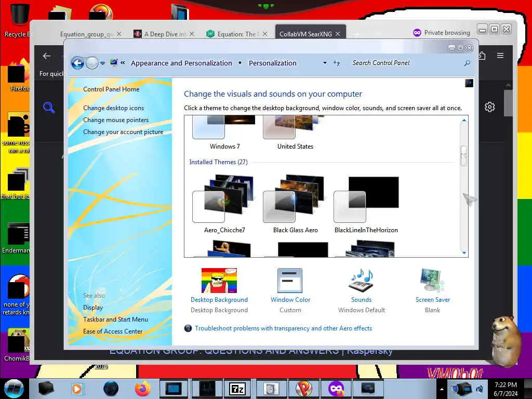Open recent pages dropdown beside navigation arrows

click(102, 63)
